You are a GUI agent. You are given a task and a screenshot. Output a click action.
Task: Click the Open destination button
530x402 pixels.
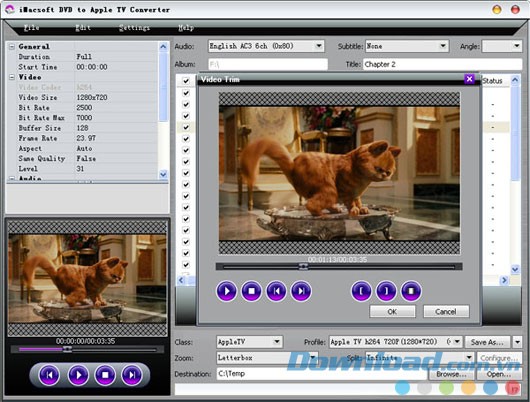pos(499,374)
